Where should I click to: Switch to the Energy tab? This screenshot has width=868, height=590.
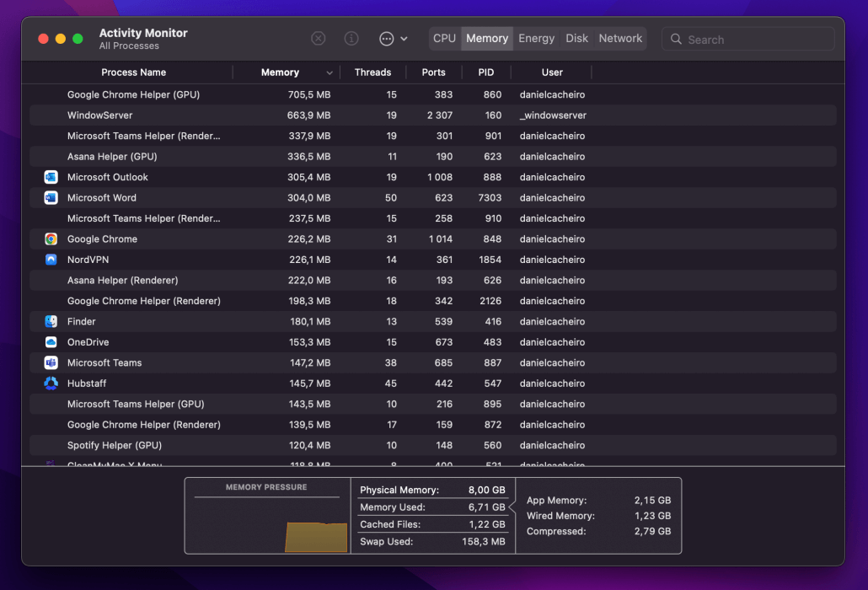coord(536,38)
